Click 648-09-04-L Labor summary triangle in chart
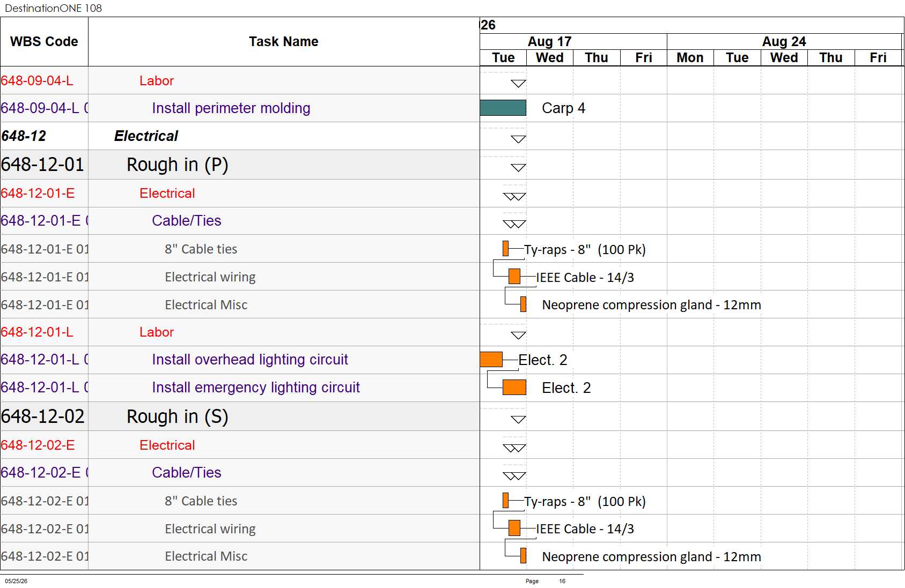The width and height of the screenshot is (905, 588). (518, 84)
